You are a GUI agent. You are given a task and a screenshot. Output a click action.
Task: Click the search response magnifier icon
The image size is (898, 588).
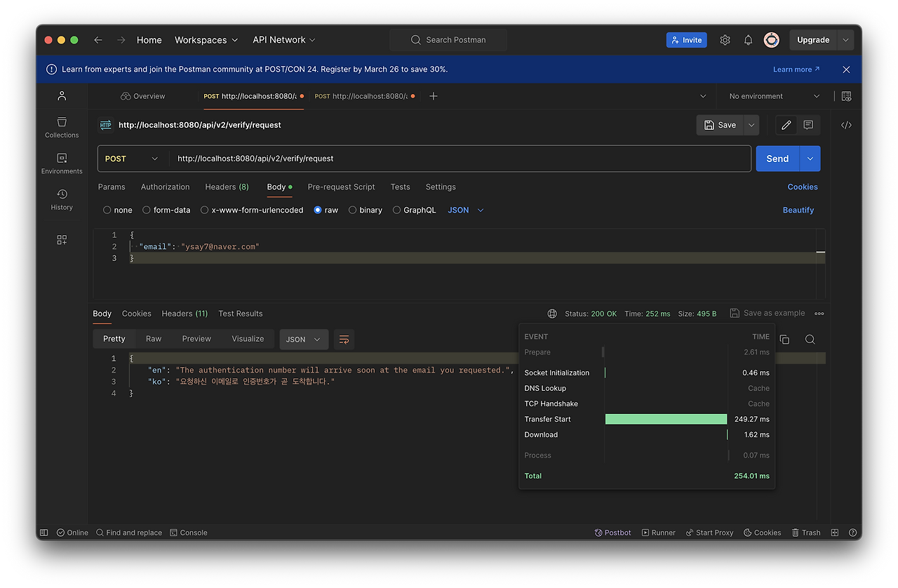pyautogui.click(x=810, y=339)
